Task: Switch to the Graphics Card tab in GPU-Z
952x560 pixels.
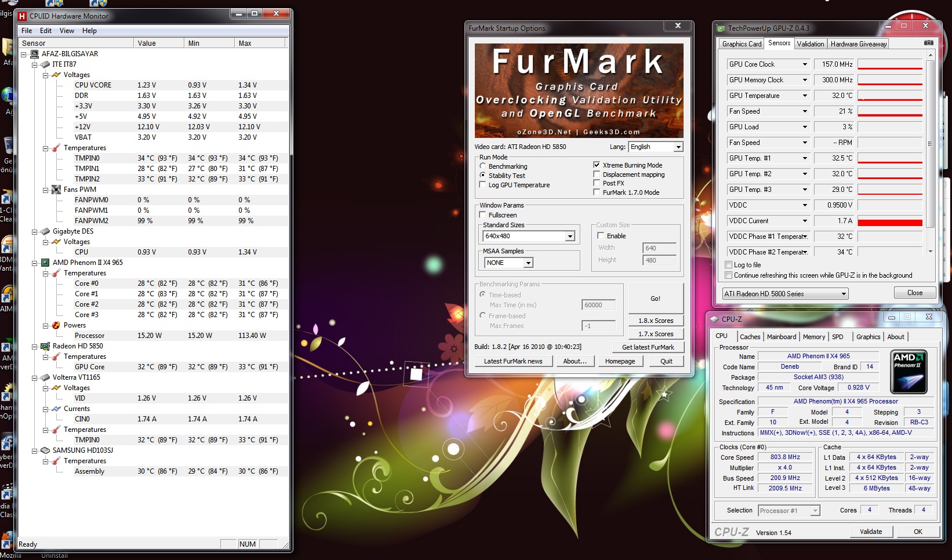Action: [x=742, y=44]
